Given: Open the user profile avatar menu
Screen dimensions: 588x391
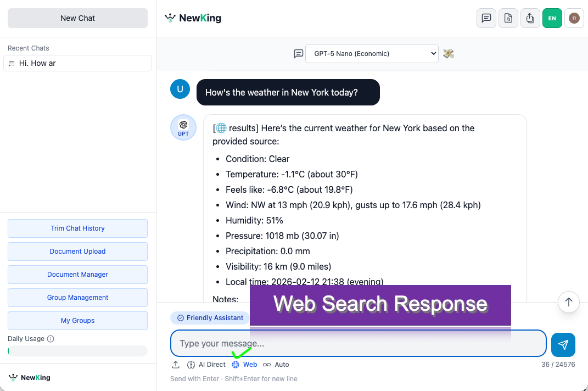Looking at the screenshot, I should tap(574, 18).
